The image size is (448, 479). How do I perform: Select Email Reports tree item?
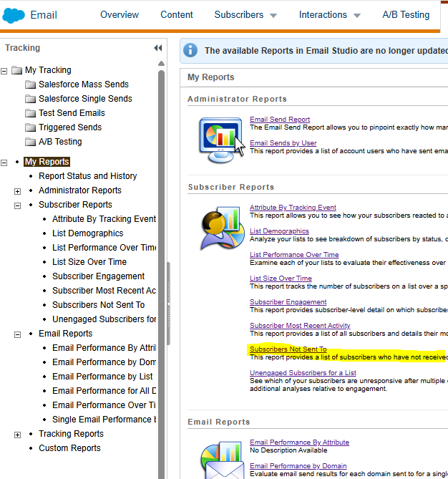tap(65, 334)
